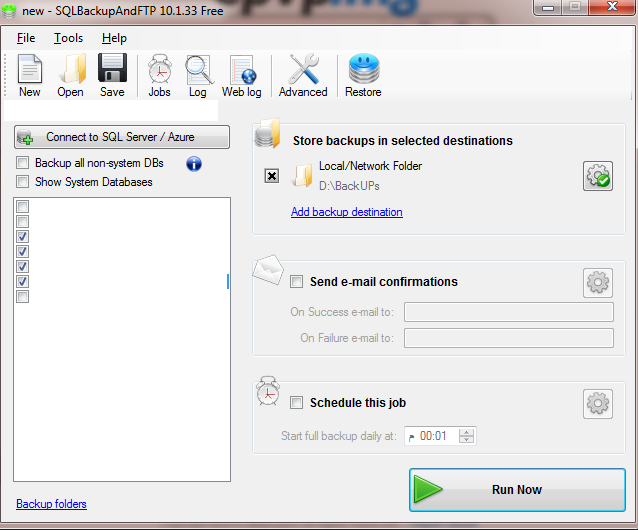Open the Jobs alarm clock icon

[160, 76]
